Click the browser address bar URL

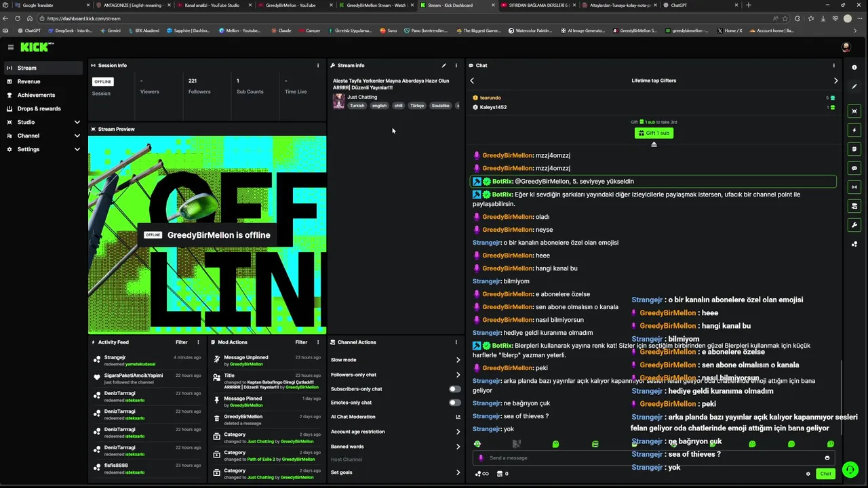84,18
